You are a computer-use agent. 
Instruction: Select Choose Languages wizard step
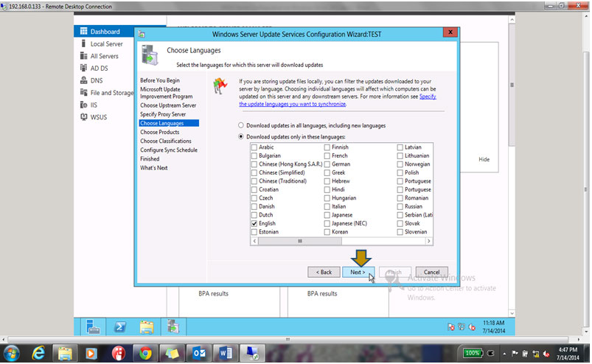[x=169, y=123]
